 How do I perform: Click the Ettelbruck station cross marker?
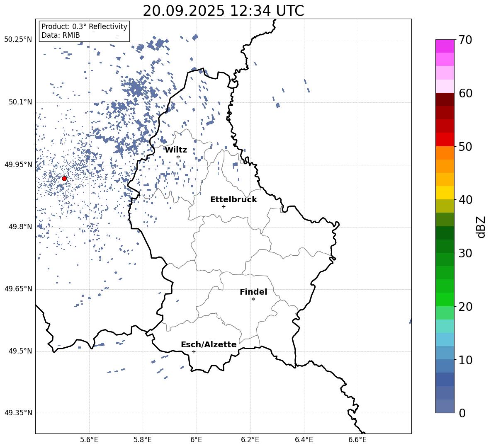coord(224,206)
